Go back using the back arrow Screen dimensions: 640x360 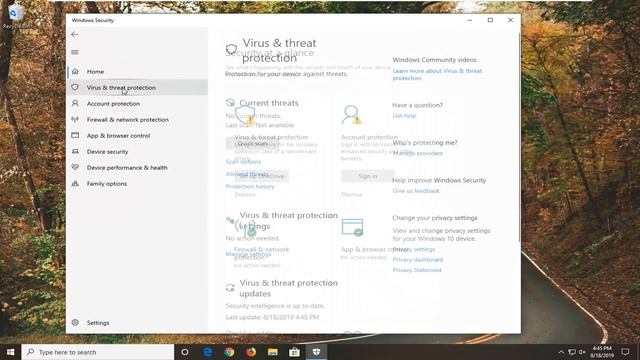coord(74,35)
